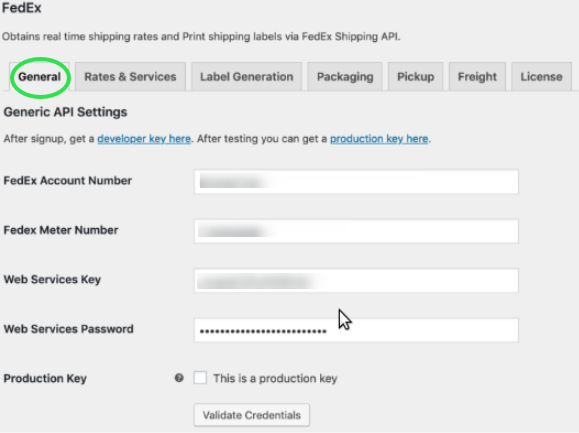
Task: Click into the Fedex Meter Number field
Action: (356, 231)
